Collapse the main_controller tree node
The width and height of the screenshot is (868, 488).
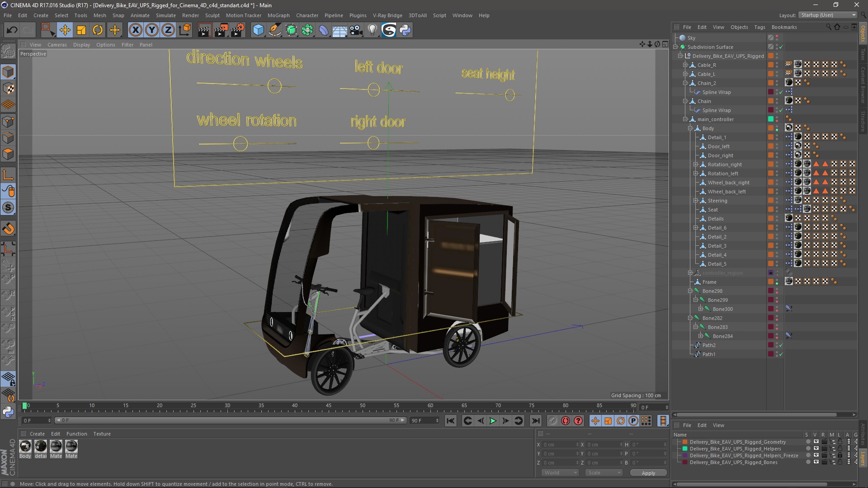tap(685, 119)
